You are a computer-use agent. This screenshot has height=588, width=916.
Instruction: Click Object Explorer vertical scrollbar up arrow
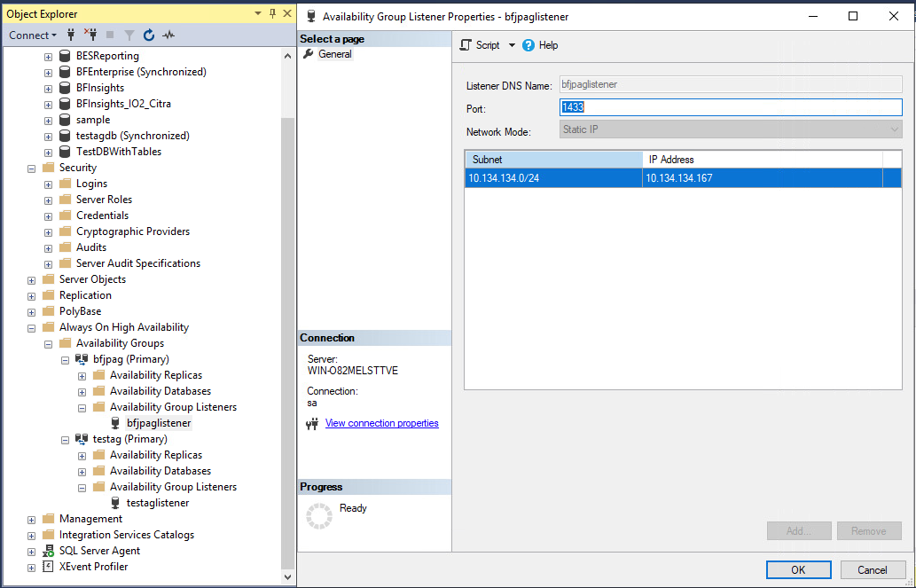tap(287, 56)
